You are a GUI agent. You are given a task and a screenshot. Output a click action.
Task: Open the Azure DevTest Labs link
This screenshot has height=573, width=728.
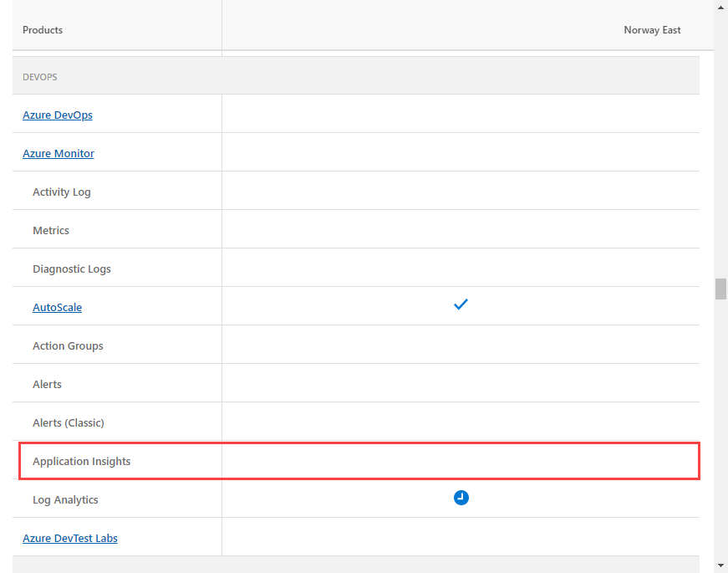click(70, 538)
